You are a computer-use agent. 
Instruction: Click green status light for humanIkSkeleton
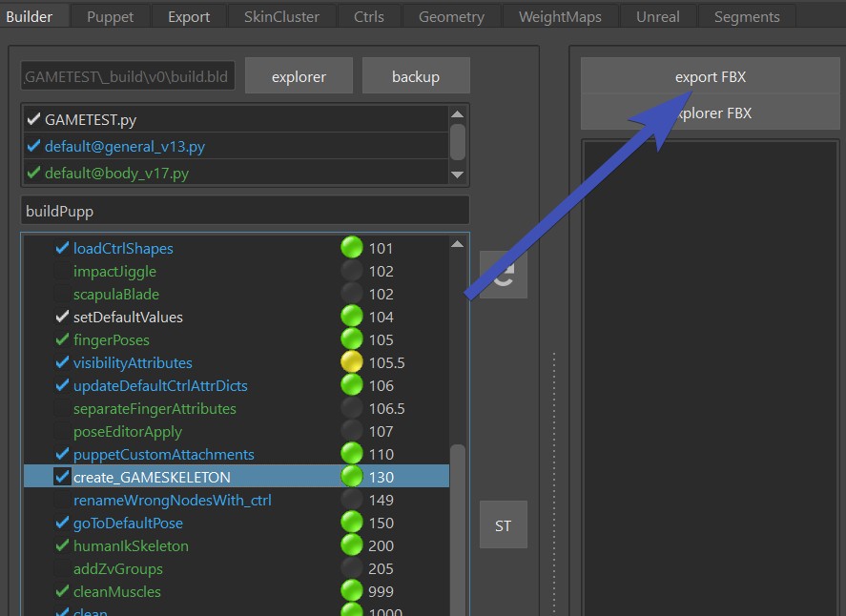[352, 545]
